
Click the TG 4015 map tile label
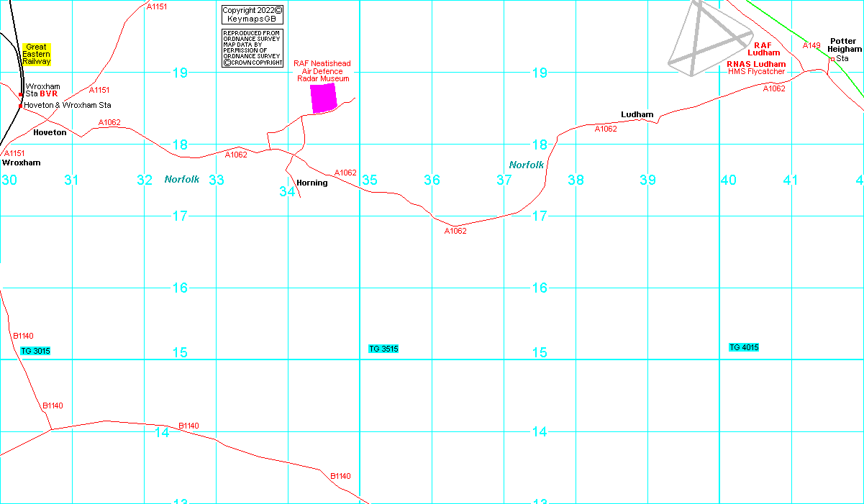744,347
